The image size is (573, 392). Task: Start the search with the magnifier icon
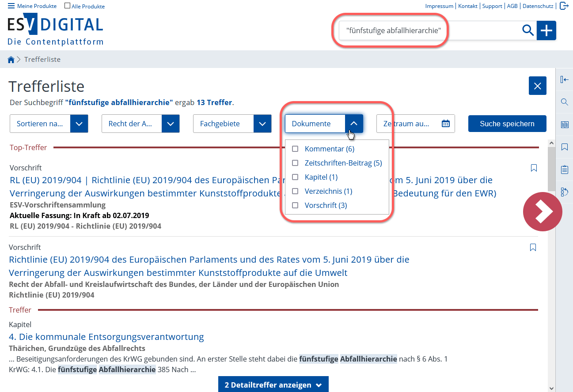pos(527,30)
